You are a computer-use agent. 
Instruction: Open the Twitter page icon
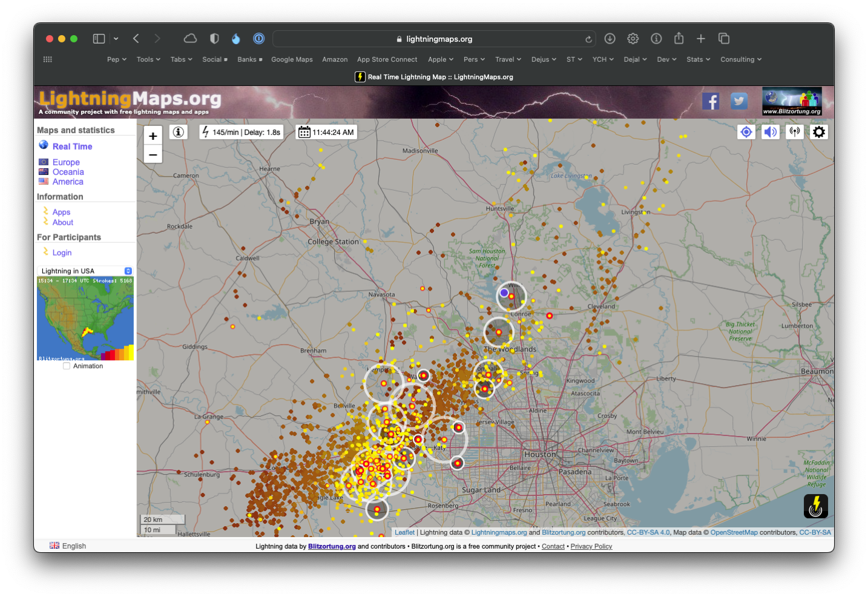click(x=739, y=102)
